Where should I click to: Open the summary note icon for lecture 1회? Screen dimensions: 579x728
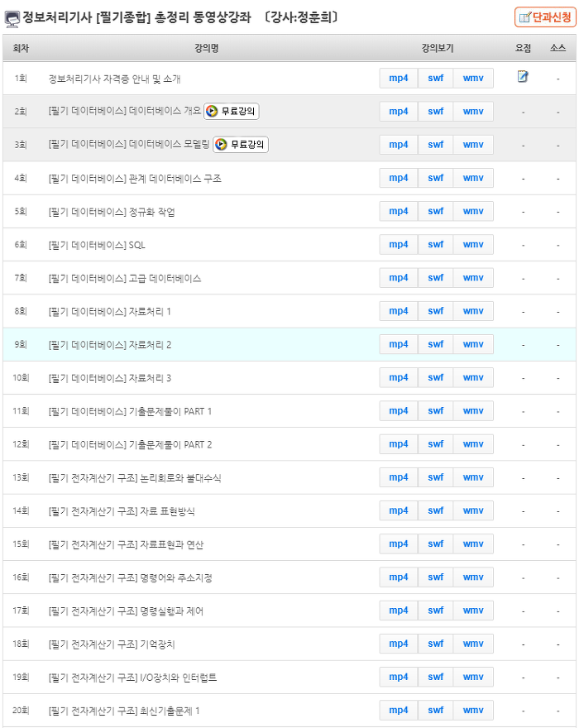click(x=523, y=77)
